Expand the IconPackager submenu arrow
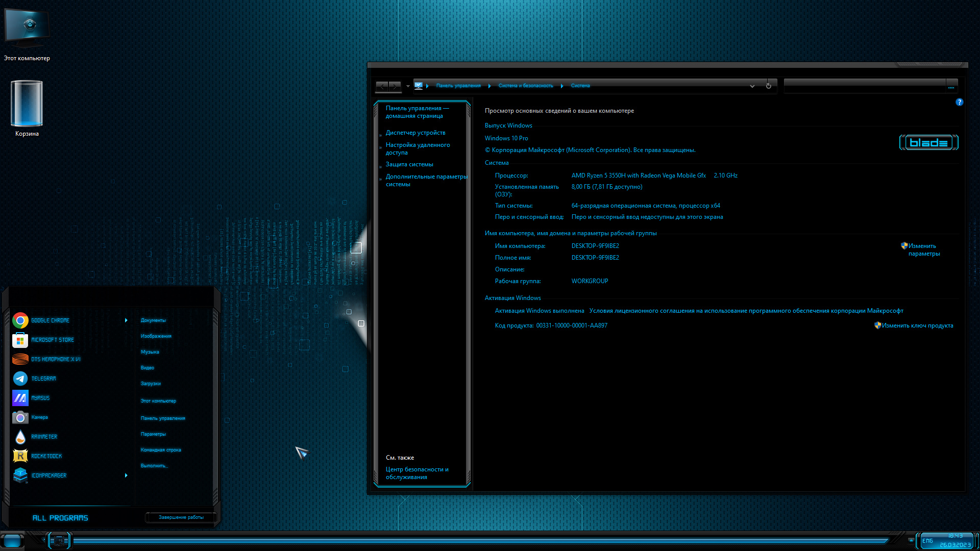This screenshot has width=980, height=551. point(126,475)
